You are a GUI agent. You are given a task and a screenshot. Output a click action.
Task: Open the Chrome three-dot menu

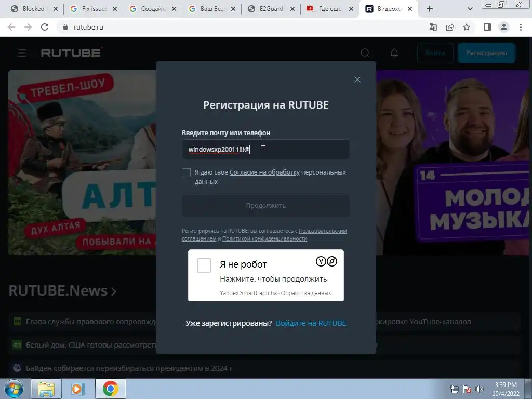point(521,27)
